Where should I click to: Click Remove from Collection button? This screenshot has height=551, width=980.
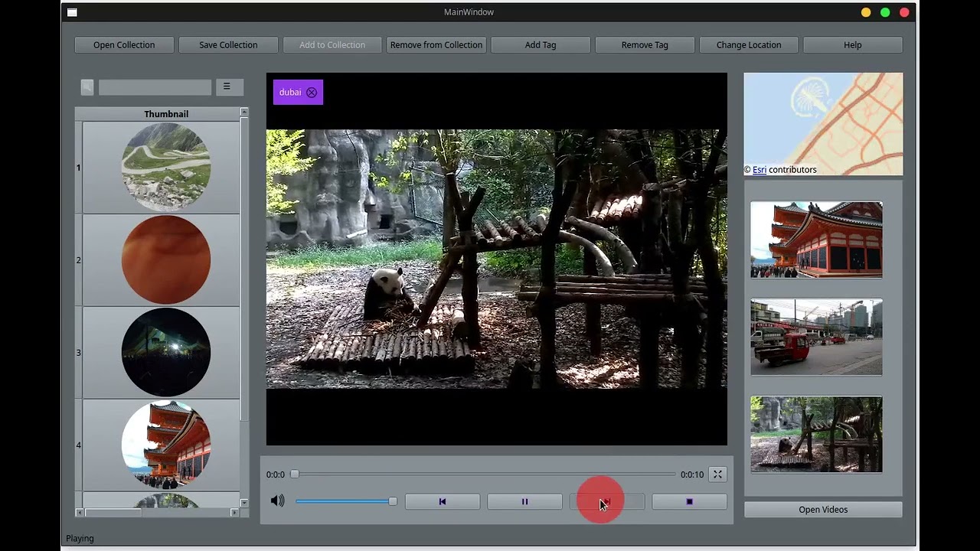436,45
